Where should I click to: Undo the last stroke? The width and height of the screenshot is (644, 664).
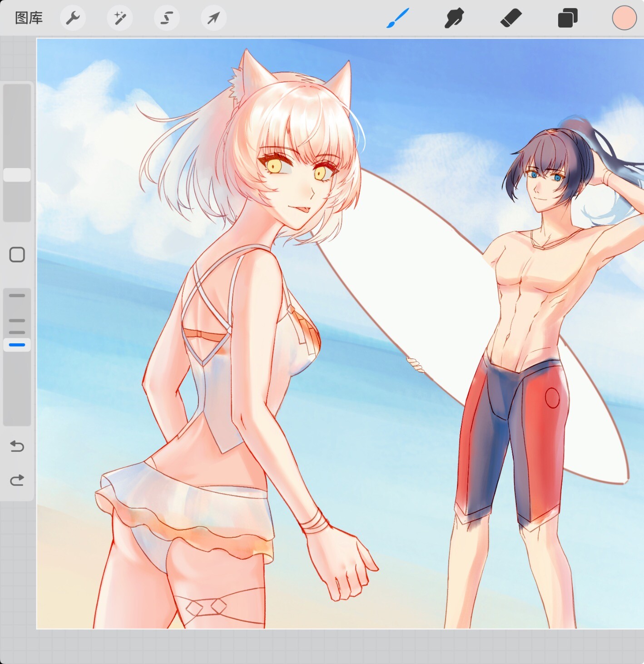pos(17,446)
